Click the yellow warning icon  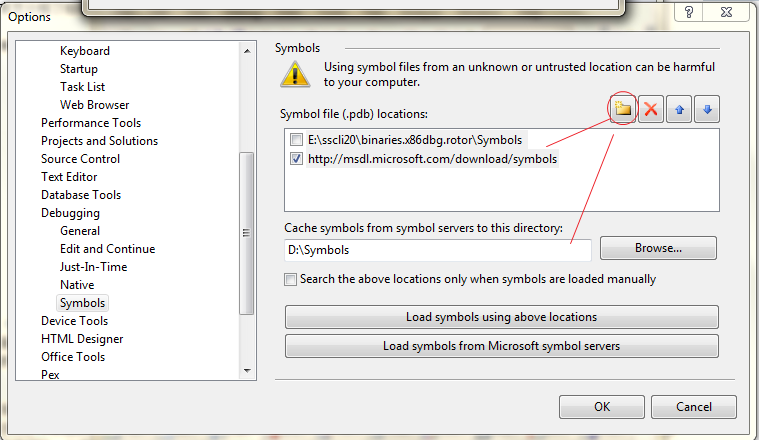[x=295, y=75]
